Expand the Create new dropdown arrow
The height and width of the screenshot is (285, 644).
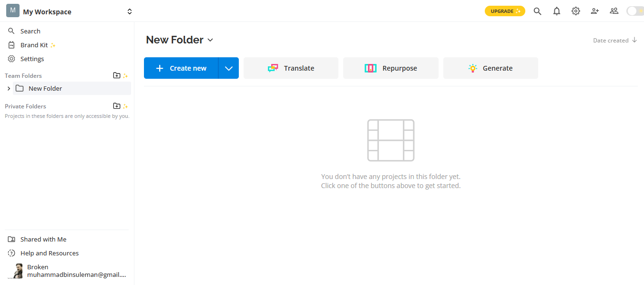(229, 68)
